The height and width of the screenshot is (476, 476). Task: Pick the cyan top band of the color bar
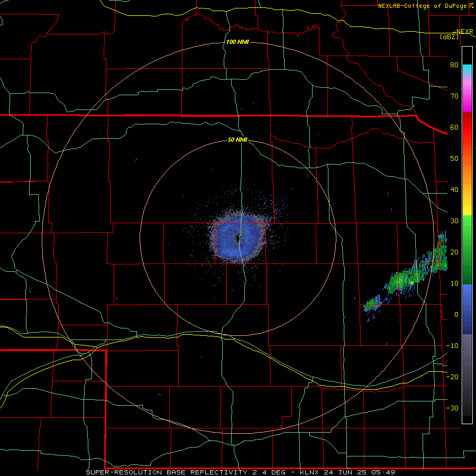click(x=467, y=70)
